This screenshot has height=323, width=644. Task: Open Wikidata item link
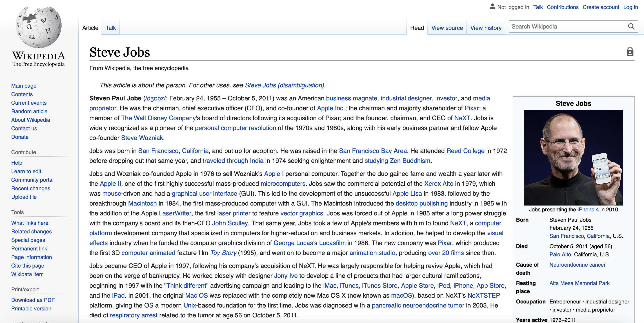(x=27, y=274)
